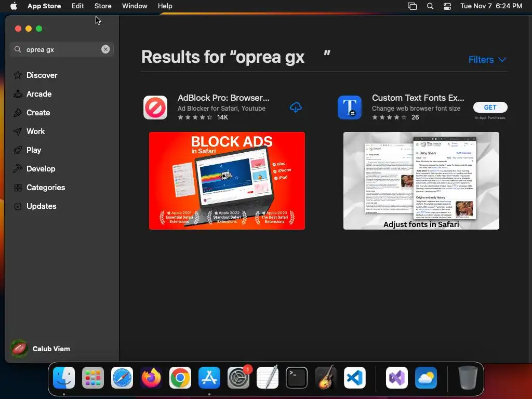Click the Play rocket icon
Viewport: 532px width, 399px height.
point(18,150)
